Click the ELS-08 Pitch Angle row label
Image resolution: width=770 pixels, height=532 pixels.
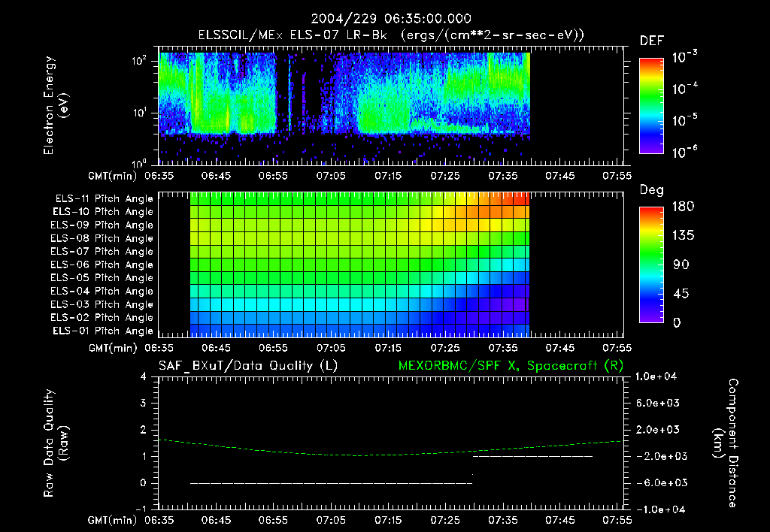(102, 238)
